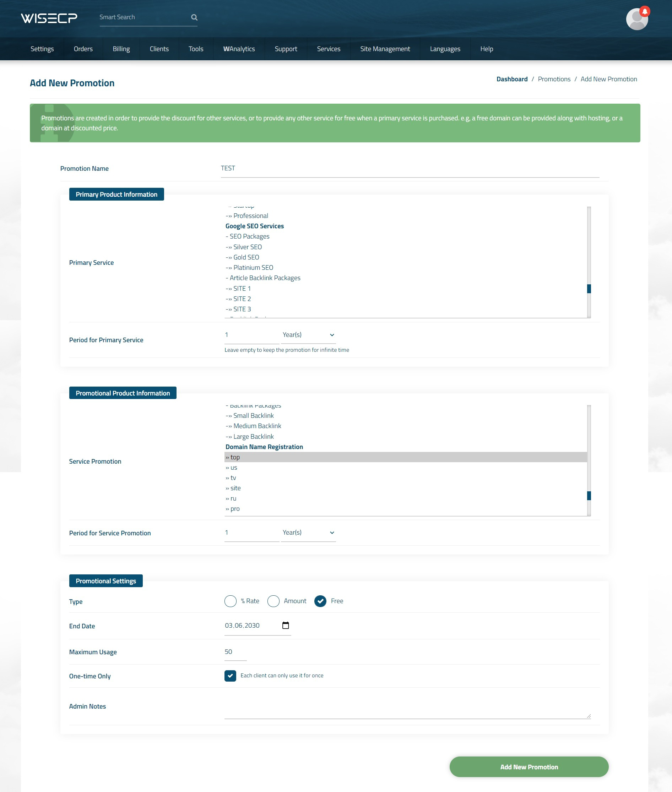The image size is (672, 792).
Task: Click the Service Promotion list scrollbar thumb
Action: click(x=589, y=495)
